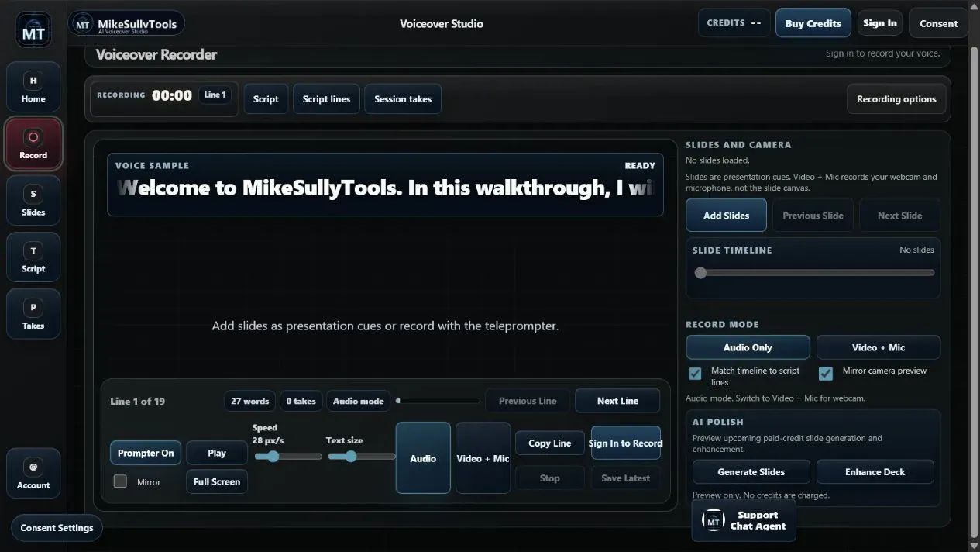Click the 00:00 recording timer
This screenshot has width=980, height=552.
(x=172, y=95)
